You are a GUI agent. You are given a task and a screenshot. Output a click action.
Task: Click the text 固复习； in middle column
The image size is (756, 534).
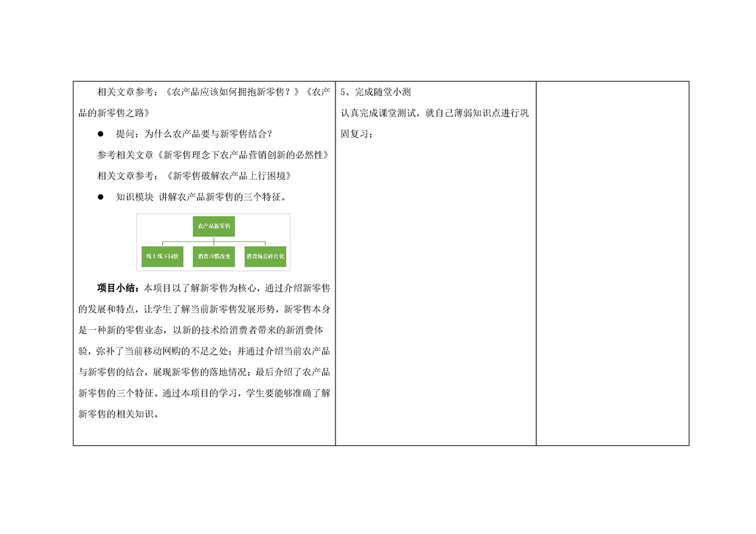[x=357, y=134]
